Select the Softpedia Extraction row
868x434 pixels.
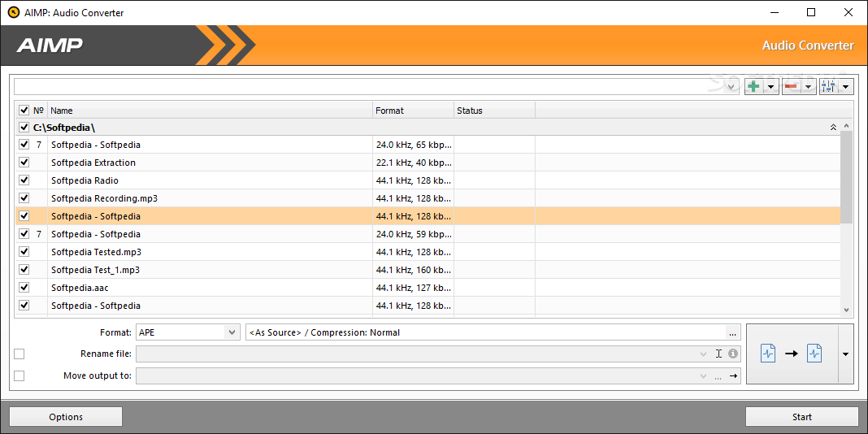tap(427, 163)
